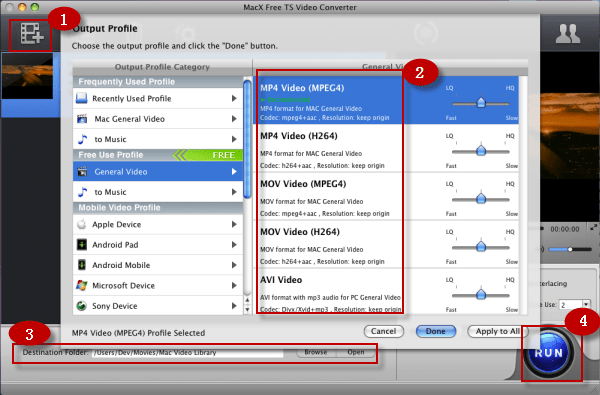600x395 pixels.
Task: Adjust MP4 Video (MPEG4) quality slider
Action: point(481,103)
